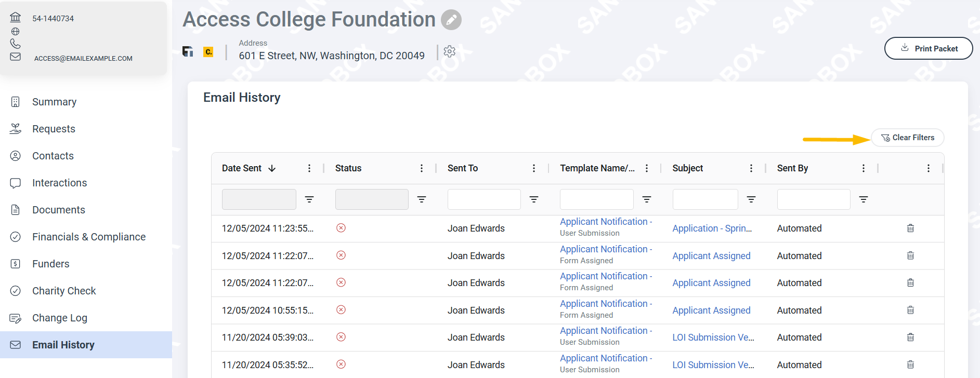The image size is (980, 378).
Task: Open filter operator for Template Name column
Action: click(647, 199)
